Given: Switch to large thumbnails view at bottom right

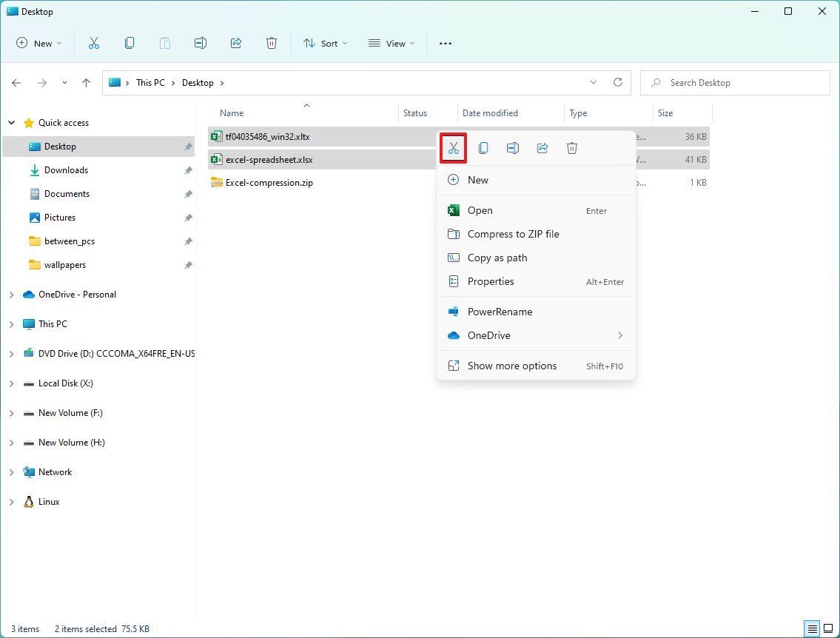Looking at the screenshot, I should tap(827, 628).
